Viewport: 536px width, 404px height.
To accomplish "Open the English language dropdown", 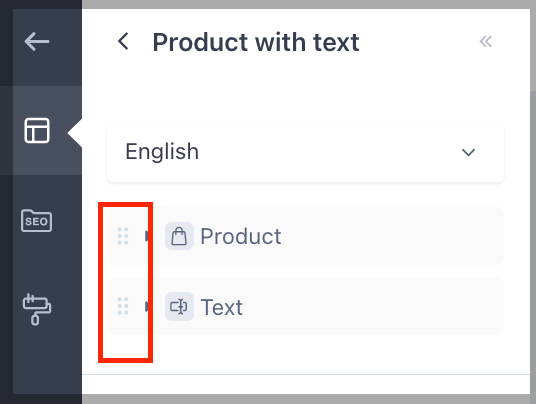I will pyautogui.click(x=305, y=152).
